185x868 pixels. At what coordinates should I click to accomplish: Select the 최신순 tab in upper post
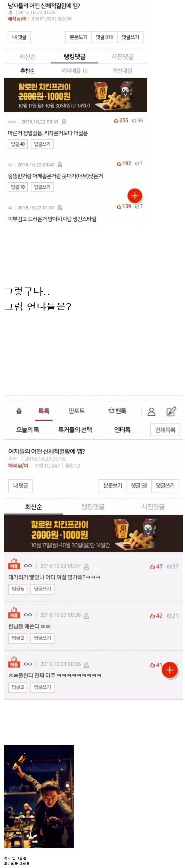[27, 57]
